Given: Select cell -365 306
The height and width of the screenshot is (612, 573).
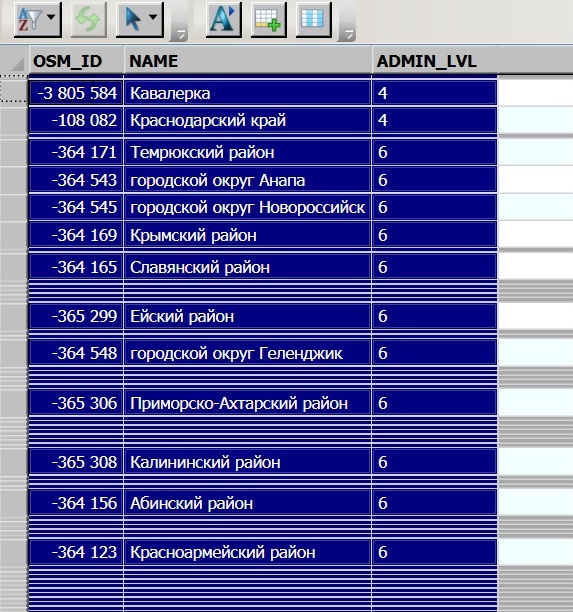Looking at the screenshot, I should [77, 403].
